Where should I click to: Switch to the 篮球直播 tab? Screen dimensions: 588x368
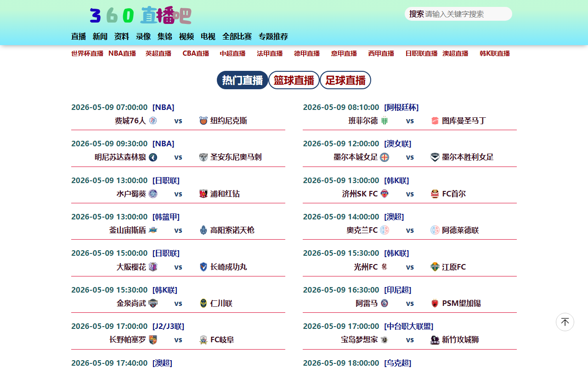tap(294, 80)
